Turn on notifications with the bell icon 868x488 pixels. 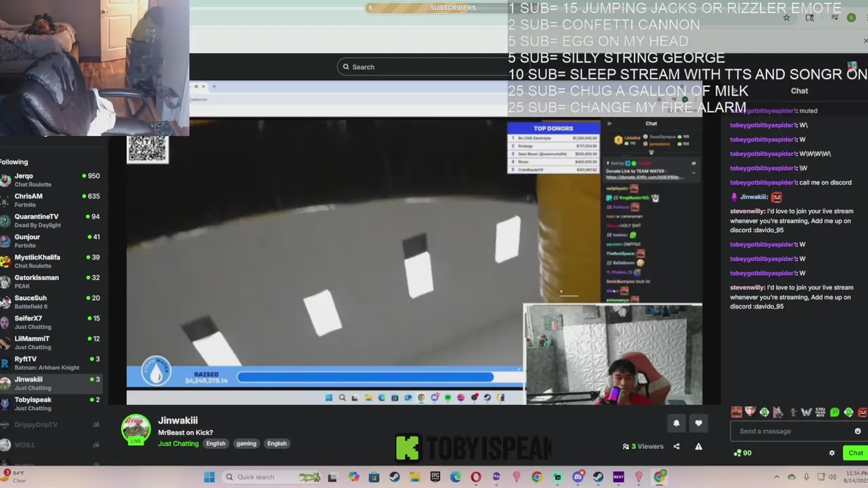[x=676, y=423]
